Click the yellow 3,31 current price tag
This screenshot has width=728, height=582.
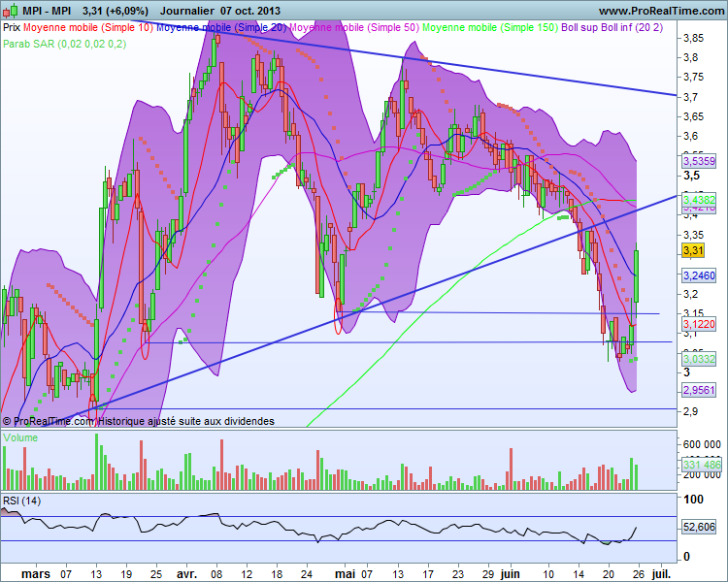(693, 250)
